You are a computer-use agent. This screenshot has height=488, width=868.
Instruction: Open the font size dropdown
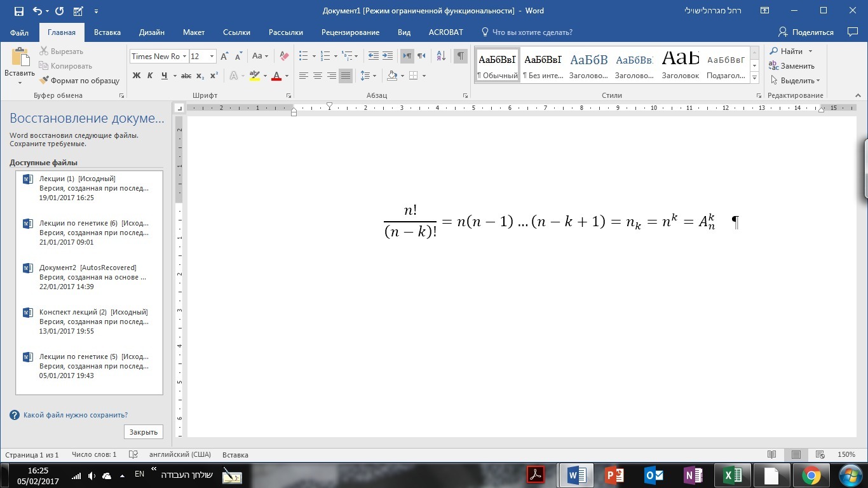click(212, 56)
